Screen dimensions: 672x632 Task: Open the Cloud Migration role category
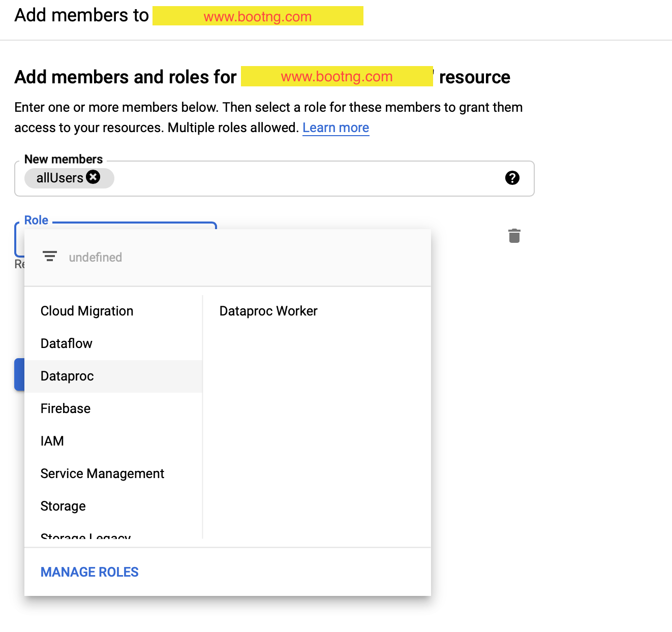click(x=86, y=311)
